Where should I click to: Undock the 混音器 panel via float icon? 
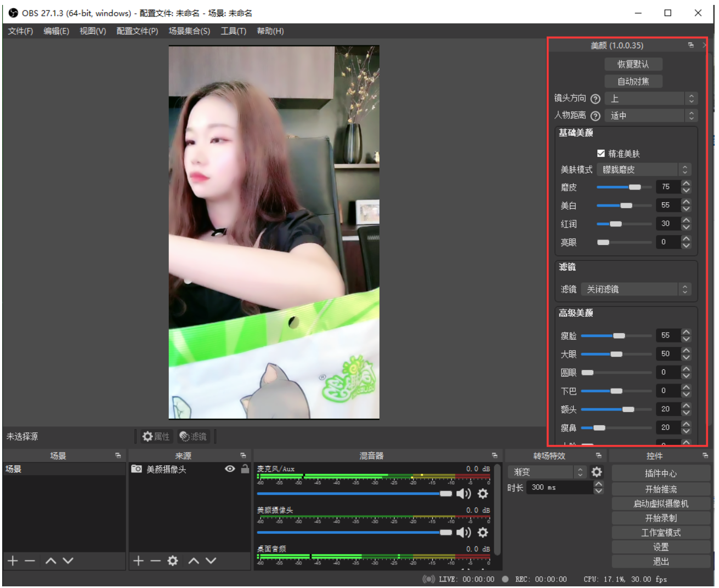pos(494,455)
